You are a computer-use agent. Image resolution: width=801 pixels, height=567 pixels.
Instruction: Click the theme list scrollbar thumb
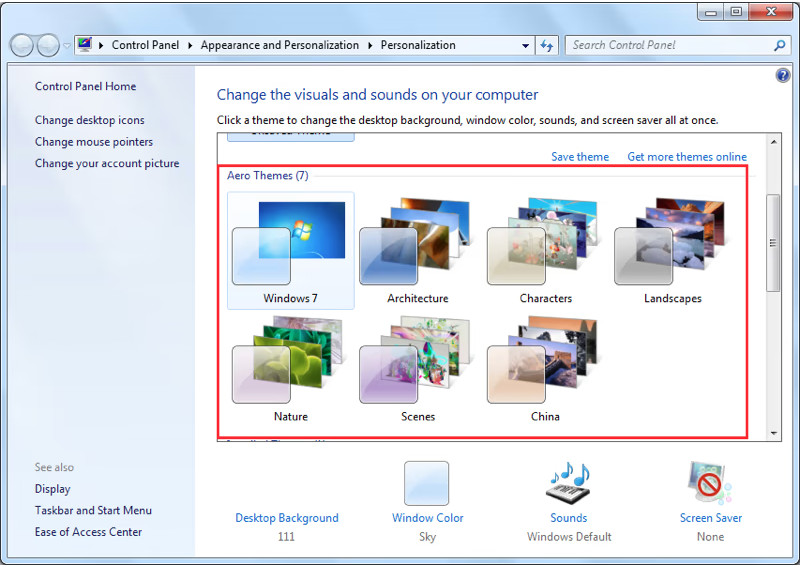pyautogui.click(x=773, y=243)
